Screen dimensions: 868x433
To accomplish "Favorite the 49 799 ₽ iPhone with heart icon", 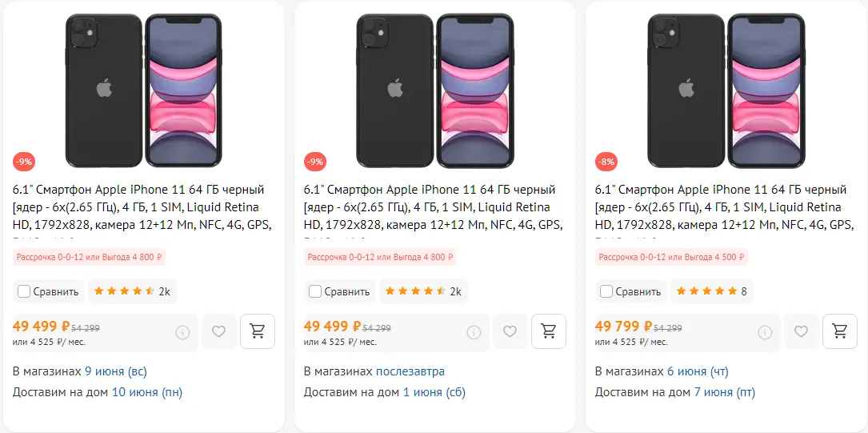I will [801, 331].
